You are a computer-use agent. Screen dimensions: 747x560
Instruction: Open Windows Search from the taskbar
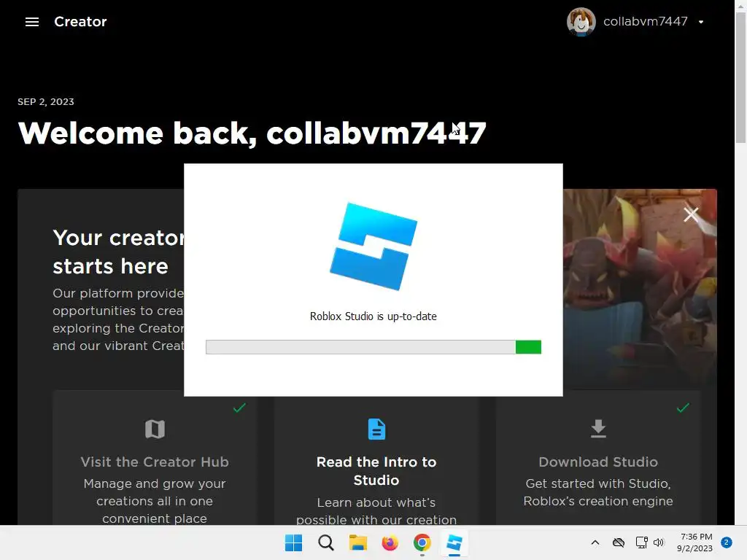[326, 542]
